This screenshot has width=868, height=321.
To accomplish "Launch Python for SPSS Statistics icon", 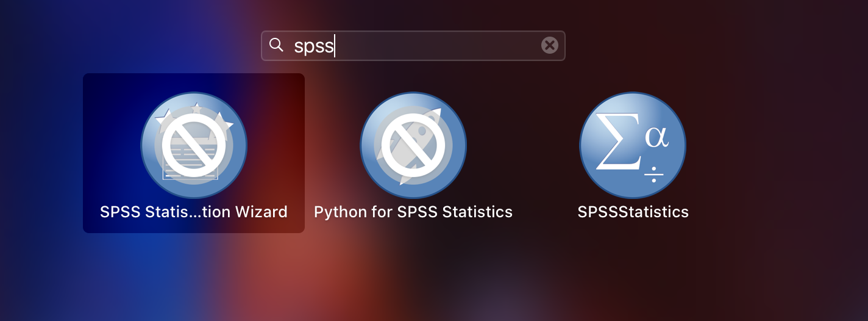I will pyautogui.click(x=413, y=145).
